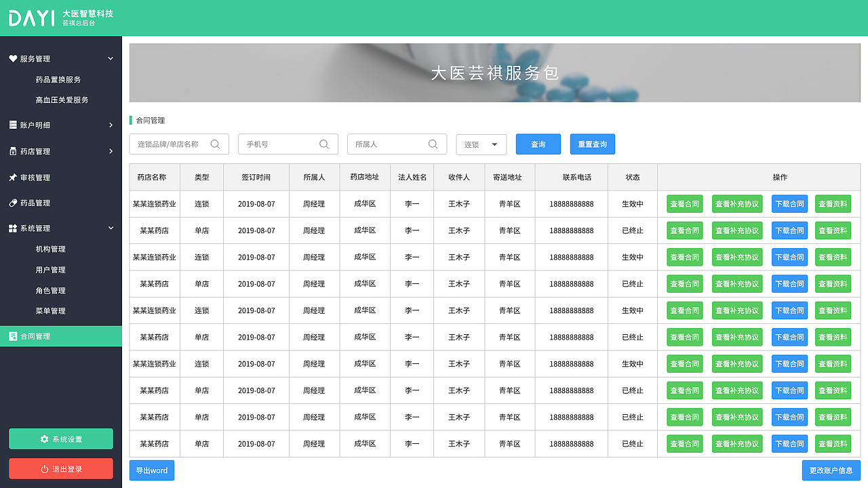868x488 pixels.
Task: Click the 药店地址 column header
Action: tap(365, 177)
